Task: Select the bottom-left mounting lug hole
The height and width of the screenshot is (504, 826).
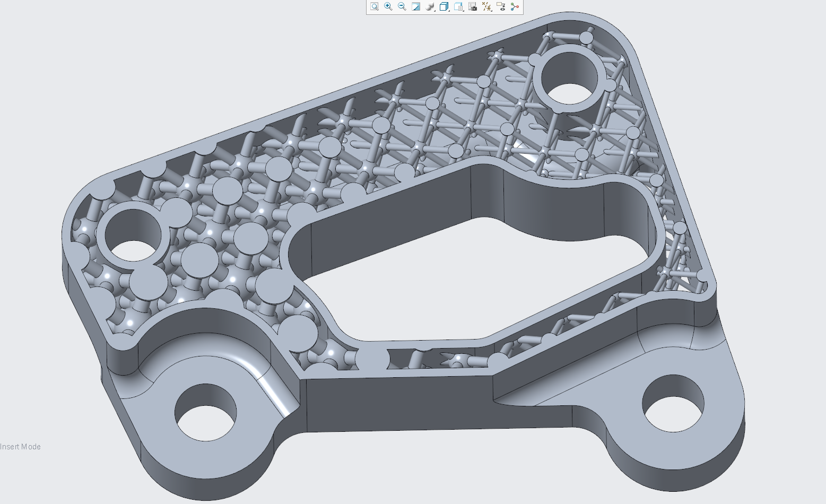Action: click(x=205, y=413)
